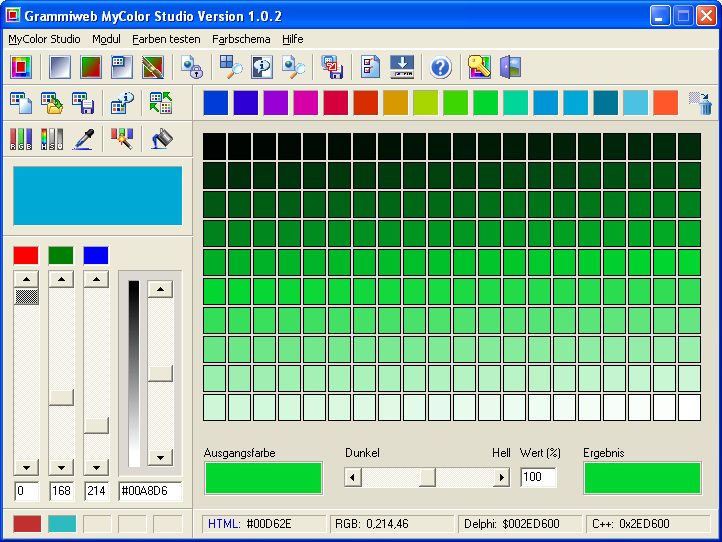The height and width of the screenshot is (542, 722).
Task: Open the blue question mark help
Action: tap(441, 67)
